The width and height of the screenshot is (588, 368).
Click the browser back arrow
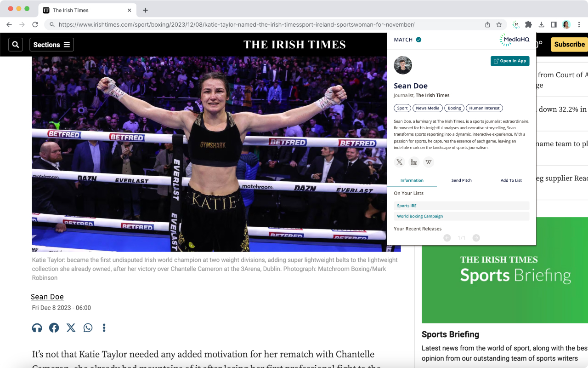click(x=9, y=24)
